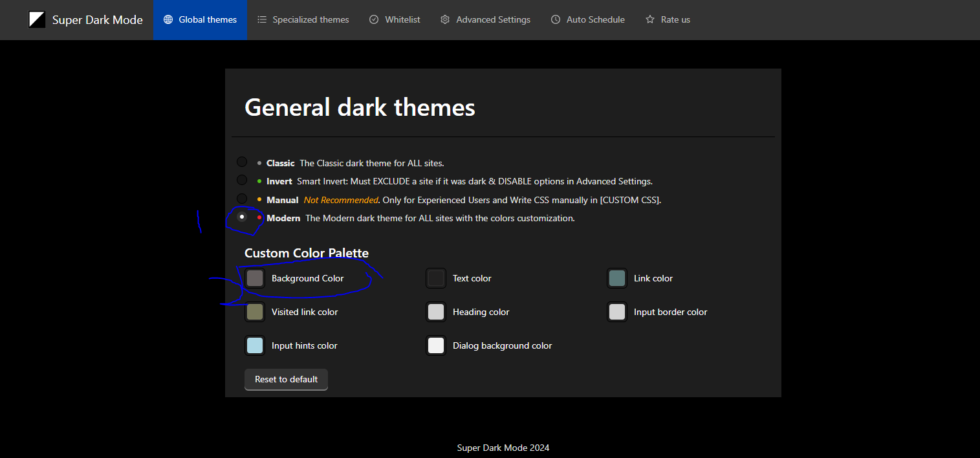Click the 'Input border color' label text
Screen dimensions: 980x458
pos(671,312)
